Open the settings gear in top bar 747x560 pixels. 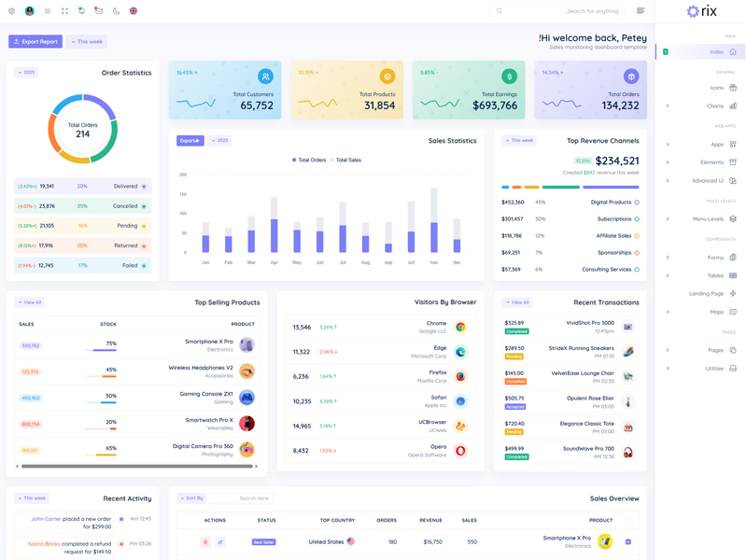[12, 11]
